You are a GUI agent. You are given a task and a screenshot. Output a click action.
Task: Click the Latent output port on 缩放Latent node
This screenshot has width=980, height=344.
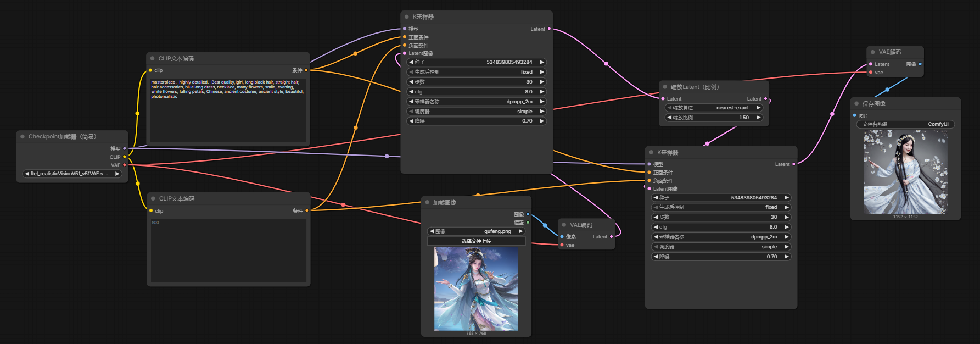765,99
